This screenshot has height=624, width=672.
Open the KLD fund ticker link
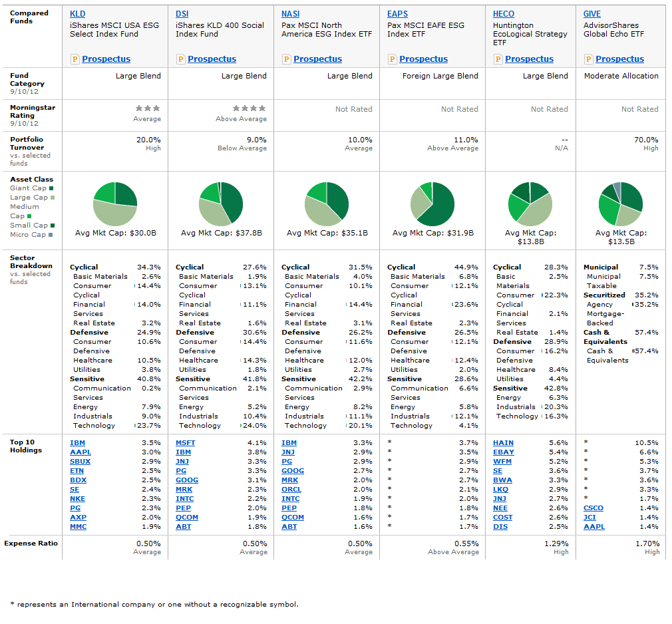(78, 14)
